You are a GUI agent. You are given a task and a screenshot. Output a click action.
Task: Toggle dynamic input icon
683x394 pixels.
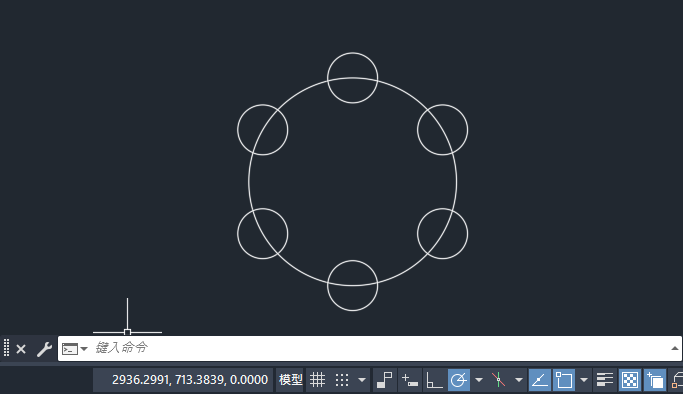tap(409, 380)
